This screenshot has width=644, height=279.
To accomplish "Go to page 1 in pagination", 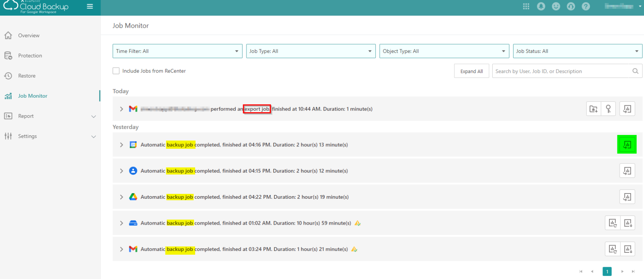I will point(607,271).
